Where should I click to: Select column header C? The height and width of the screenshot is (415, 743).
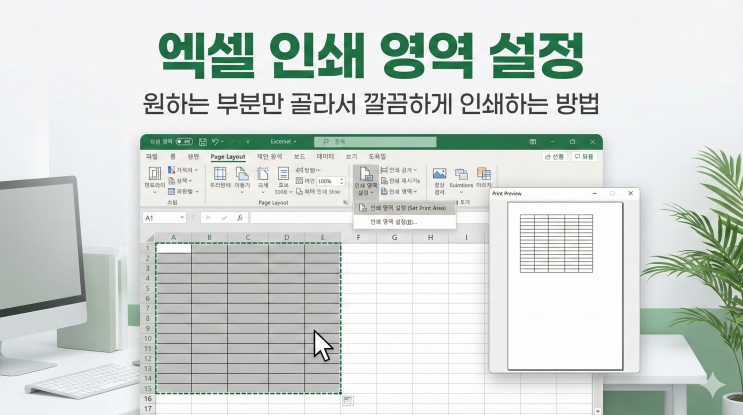(248, 237)
